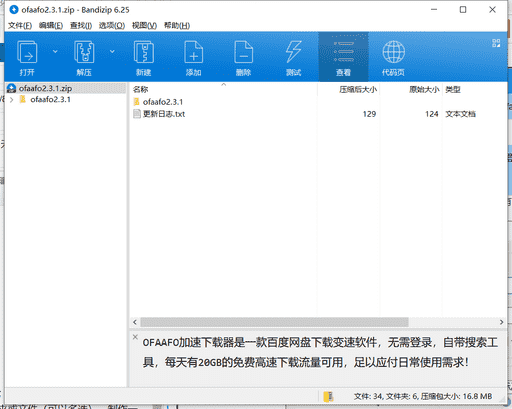512x409 pixels.
Task: Click the horizontal scrollbar thumb
Action: [x=274, y=322]
